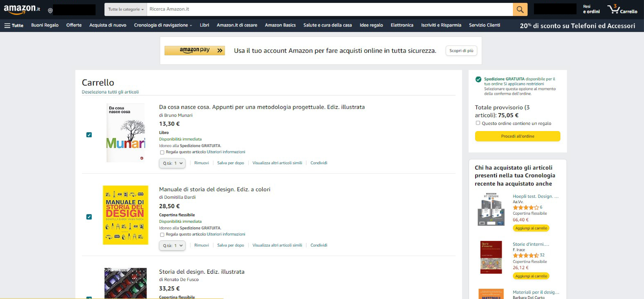The image size is (644, 299).
Task: Open the Offerte navigation item
Action: (x=74, y=25)
